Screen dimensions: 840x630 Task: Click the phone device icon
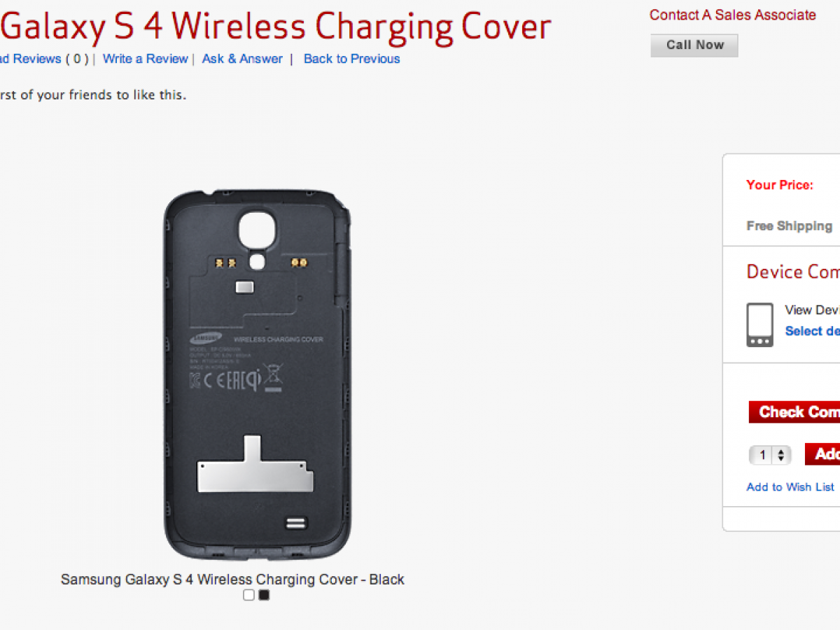point(760,325)
